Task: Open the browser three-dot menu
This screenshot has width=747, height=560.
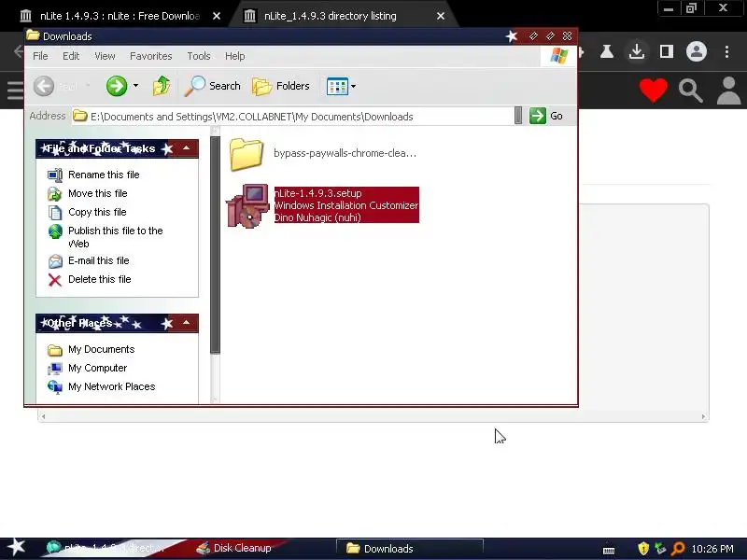Action: coord(727,51)
